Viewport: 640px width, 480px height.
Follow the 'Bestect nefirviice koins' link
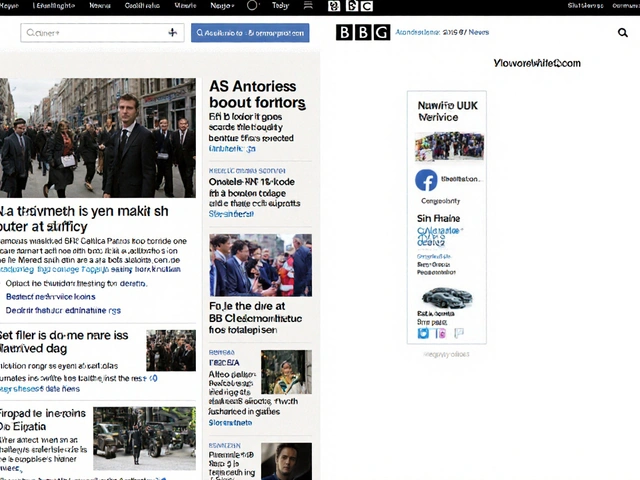click(51, 297)
